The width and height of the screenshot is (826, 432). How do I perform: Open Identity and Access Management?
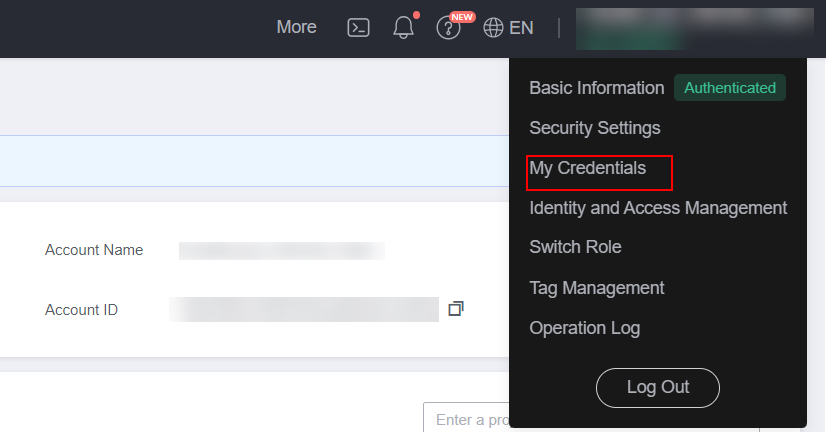pos(658,208)
